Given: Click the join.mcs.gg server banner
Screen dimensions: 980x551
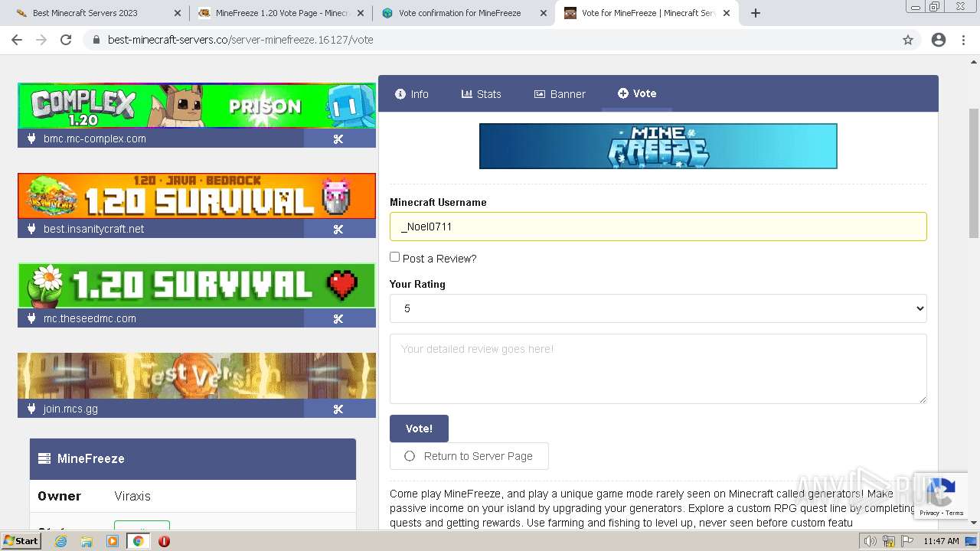Looking at the screenshot, I should (x=197, y=376).
